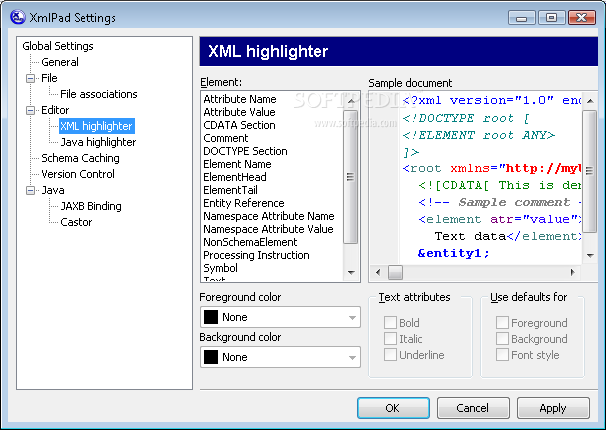Click sample document scroll up arrow

click(x=590, y=101)
